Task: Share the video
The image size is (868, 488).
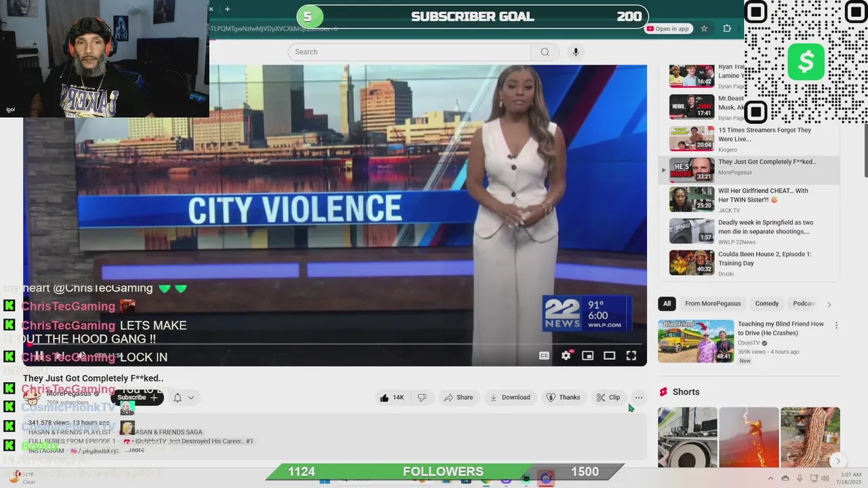Action: coord(458,398)
